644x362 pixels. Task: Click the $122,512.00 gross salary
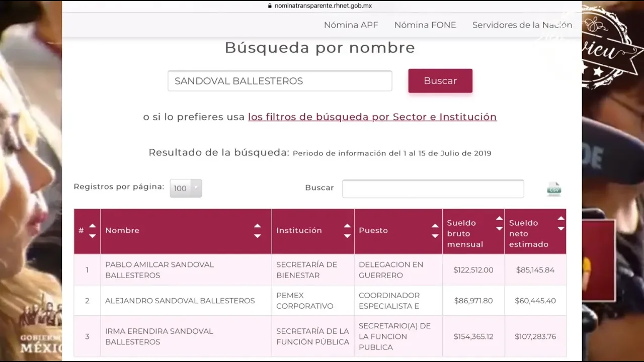[473, 270]
